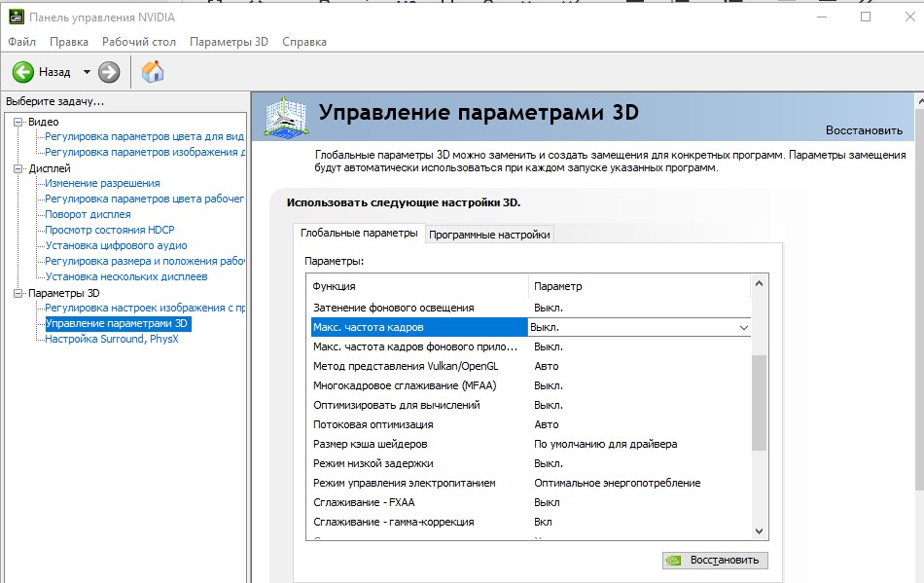
Task: Open the Файл menu
Action: tap(21, 42)
